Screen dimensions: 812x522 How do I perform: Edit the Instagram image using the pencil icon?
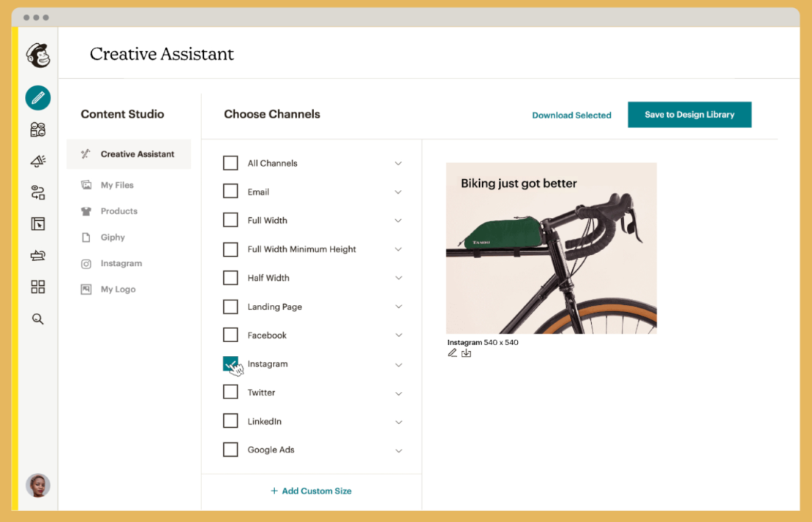[452, 352]
